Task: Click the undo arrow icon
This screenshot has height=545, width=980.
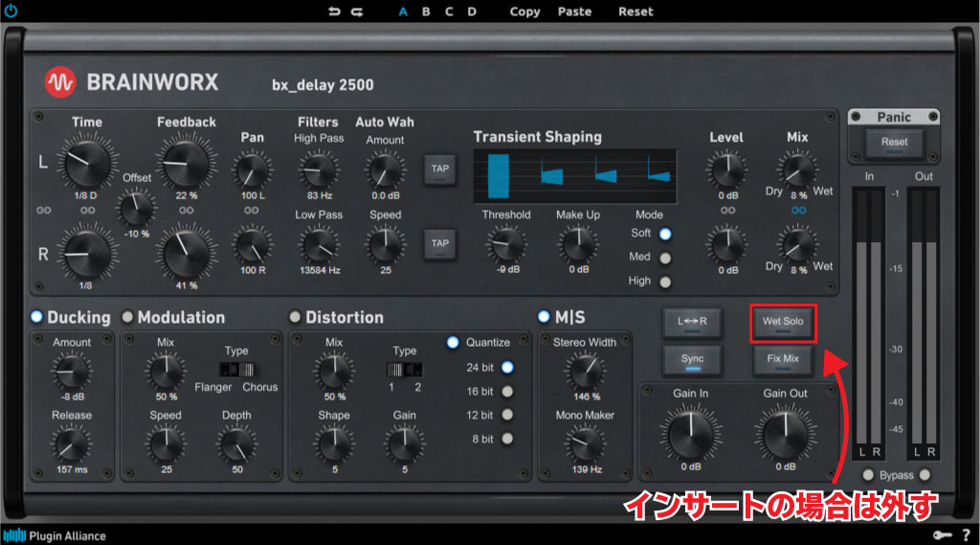Action: click(x=334, y=11)
